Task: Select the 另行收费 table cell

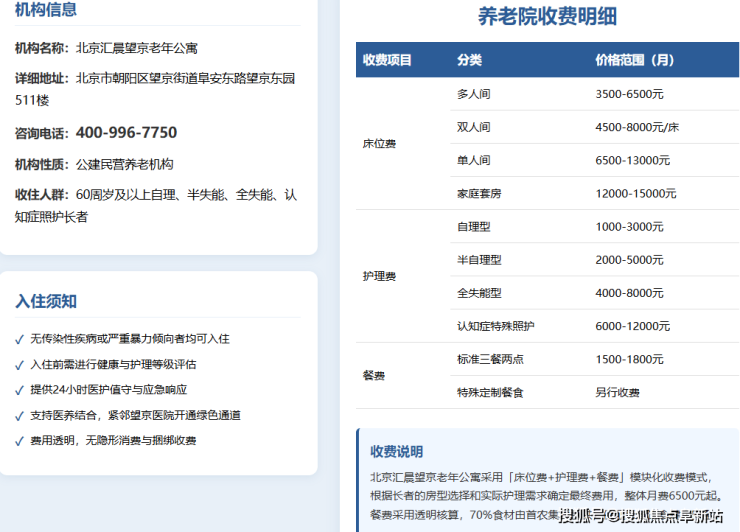Action: point(617,392)
